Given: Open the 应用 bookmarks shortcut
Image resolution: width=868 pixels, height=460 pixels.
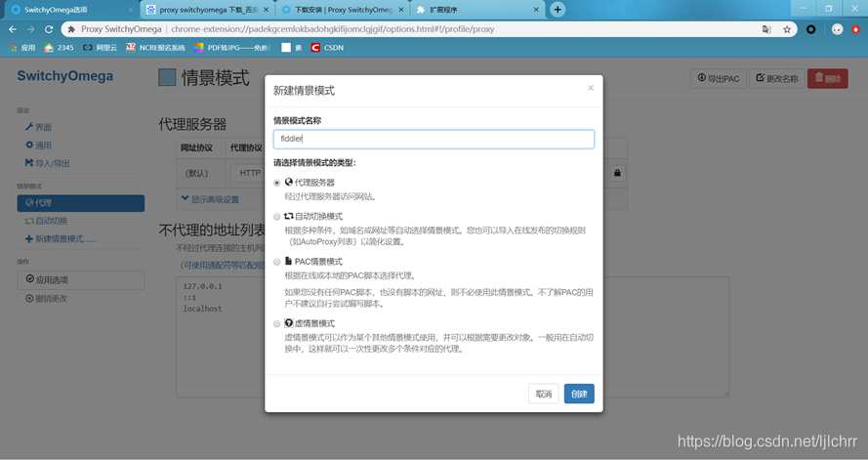Looking at the screenshot, I should 21,48.
